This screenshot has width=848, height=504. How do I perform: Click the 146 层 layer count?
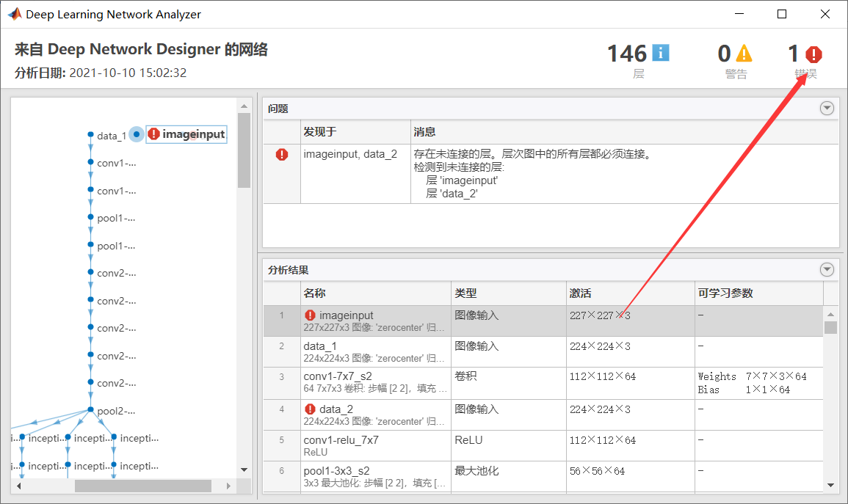pos(638,60)
